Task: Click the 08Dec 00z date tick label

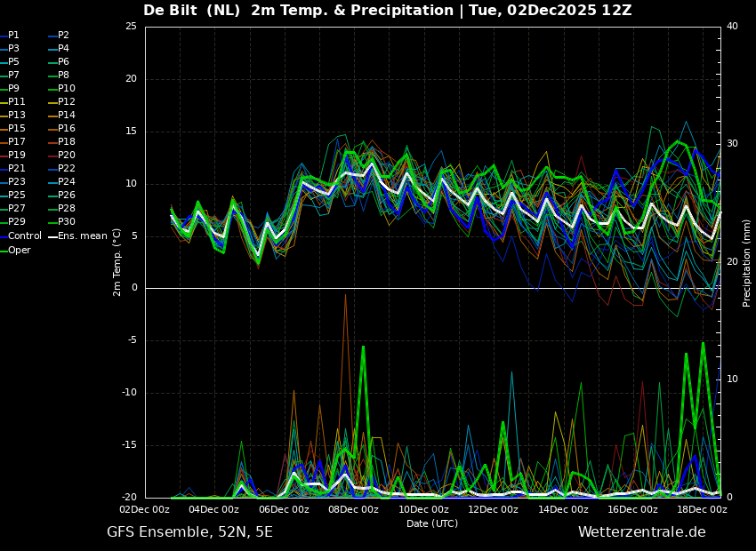Action: pyautogui.click(x=353, y=509)
